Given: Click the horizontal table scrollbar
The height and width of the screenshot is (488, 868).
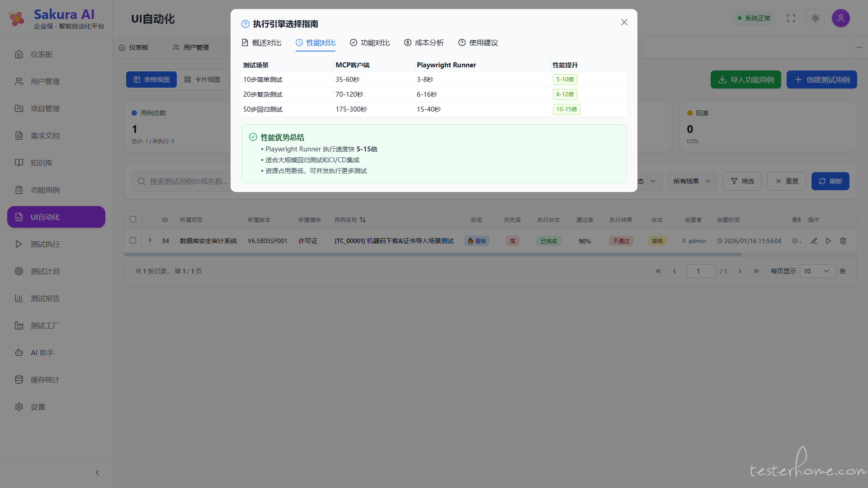Looking at the screenshot, I should coord(432,254).
